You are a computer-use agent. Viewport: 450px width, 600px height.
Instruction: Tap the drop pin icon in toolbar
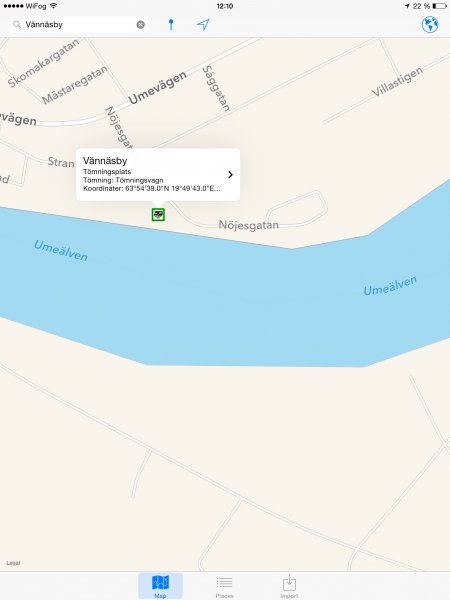click(x=171, y=24)
